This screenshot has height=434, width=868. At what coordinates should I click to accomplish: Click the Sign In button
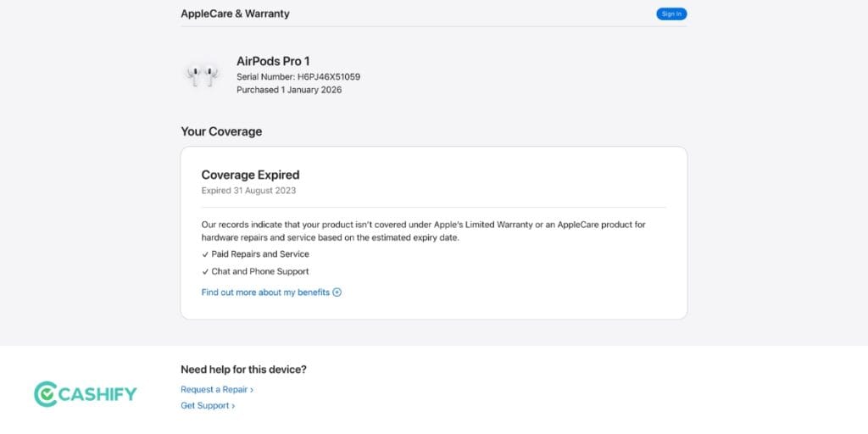(671, 14)
